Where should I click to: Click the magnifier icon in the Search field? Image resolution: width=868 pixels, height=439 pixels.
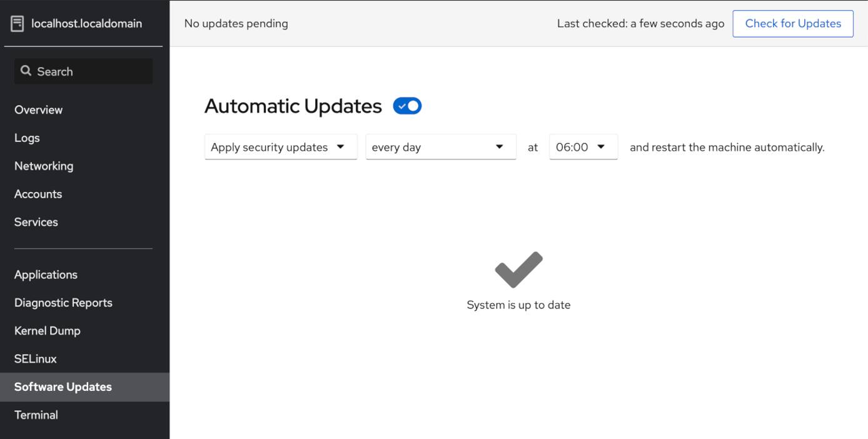(26, 71)
